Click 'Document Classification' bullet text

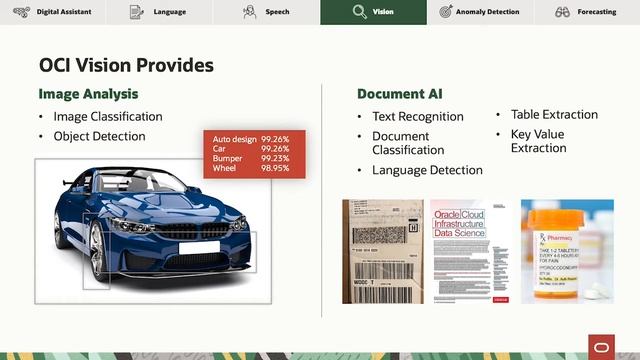408,143
